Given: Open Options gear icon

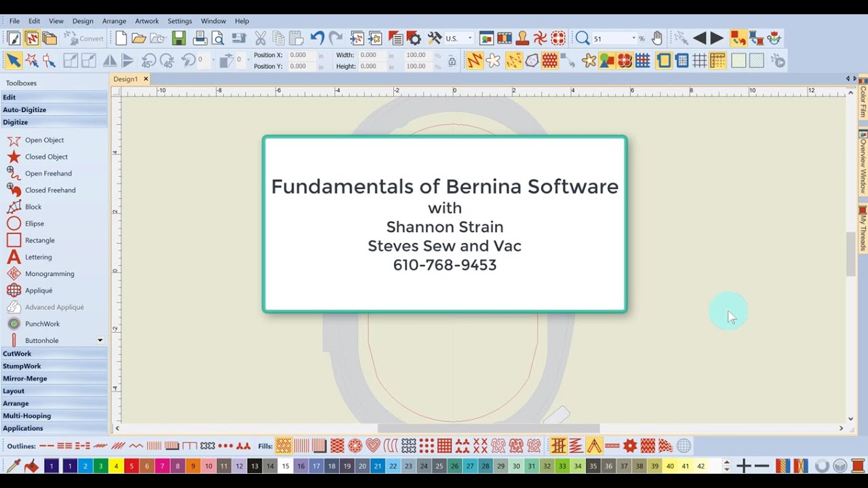Looking at the screenshot, I should pos(414,39).
